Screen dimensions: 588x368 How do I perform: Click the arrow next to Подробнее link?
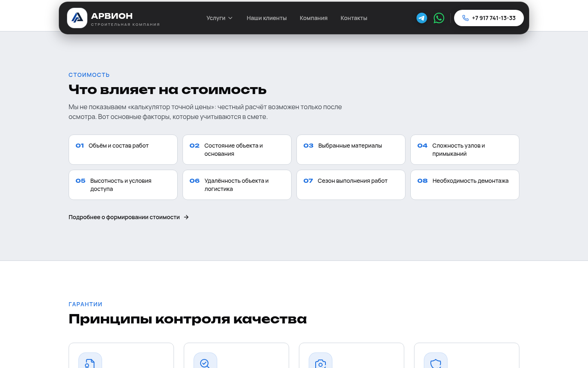tap(186, 217)
